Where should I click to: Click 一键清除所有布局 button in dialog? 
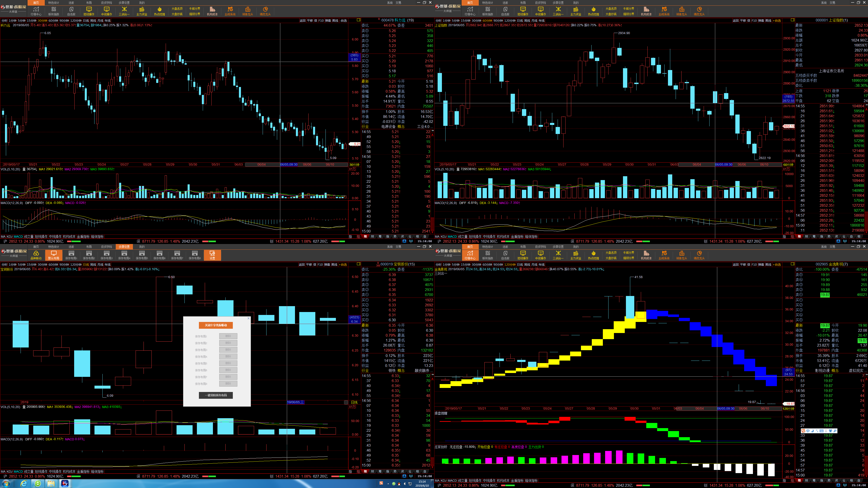pyautogui.click(x=216, y=395)
